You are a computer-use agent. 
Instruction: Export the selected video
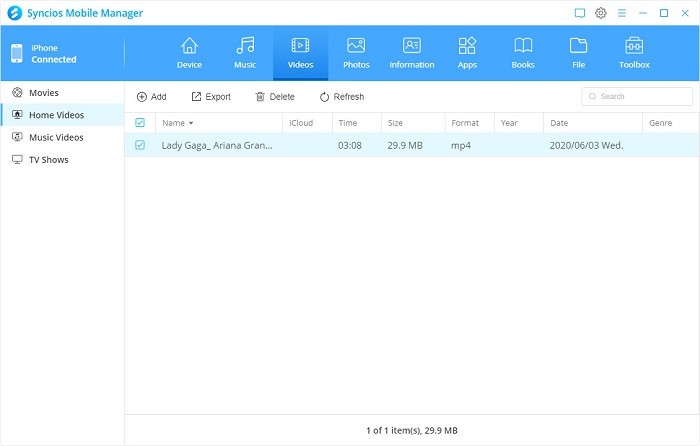[210, 97]
